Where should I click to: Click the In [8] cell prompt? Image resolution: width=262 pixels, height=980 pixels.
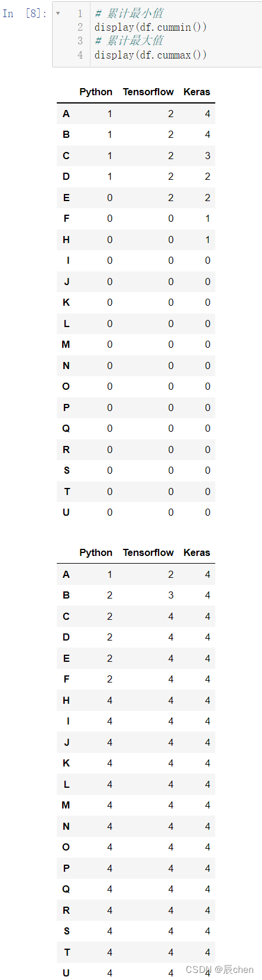click(24, 13)
